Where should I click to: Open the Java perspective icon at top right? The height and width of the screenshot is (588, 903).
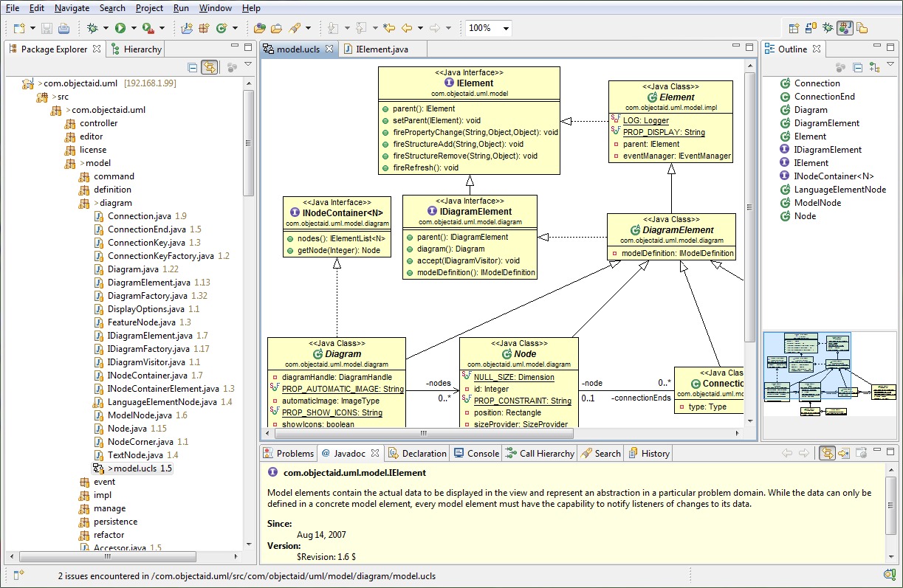[x=845, y=28]
